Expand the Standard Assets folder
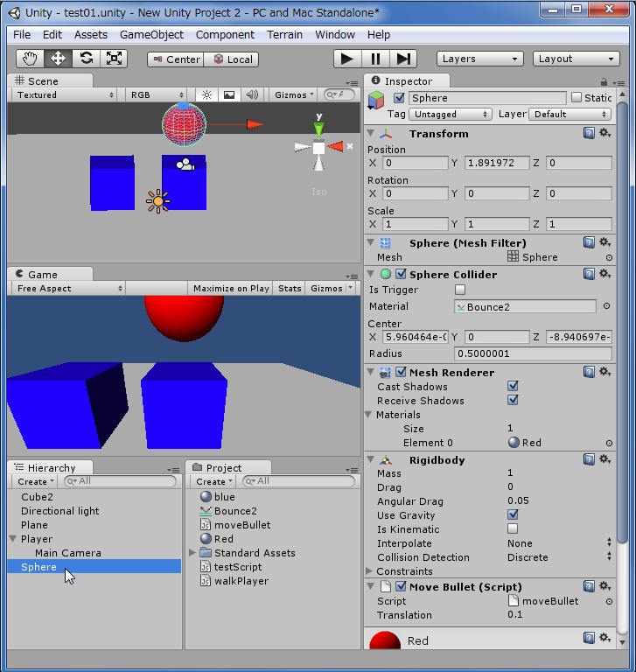The width and height of the screenshot is (636, 672). coord(192,553)
